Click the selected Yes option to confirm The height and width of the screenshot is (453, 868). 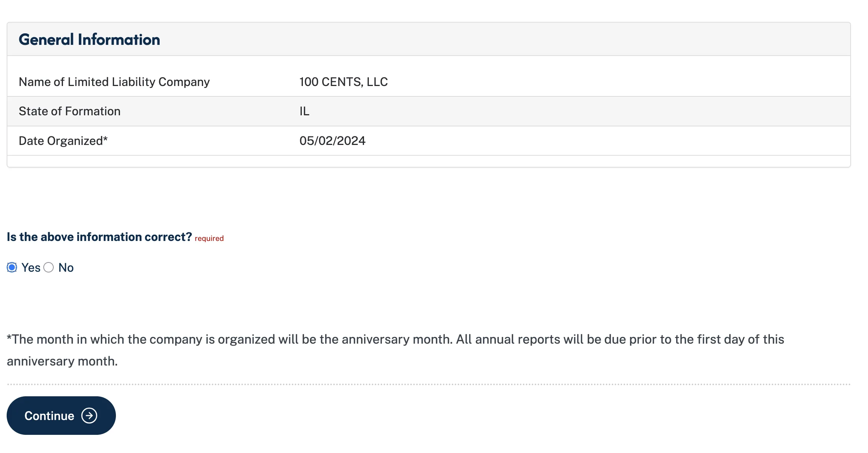(11, 267)
